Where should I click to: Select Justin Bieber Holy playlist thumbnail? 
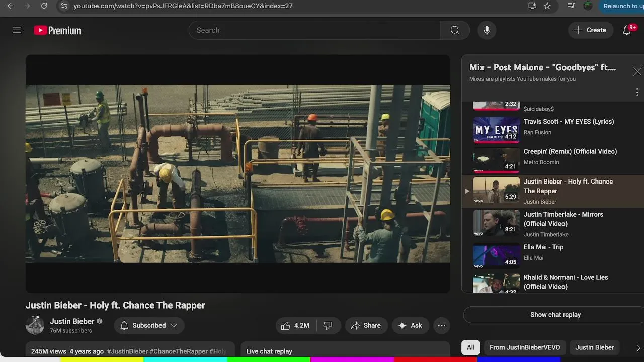496,190
